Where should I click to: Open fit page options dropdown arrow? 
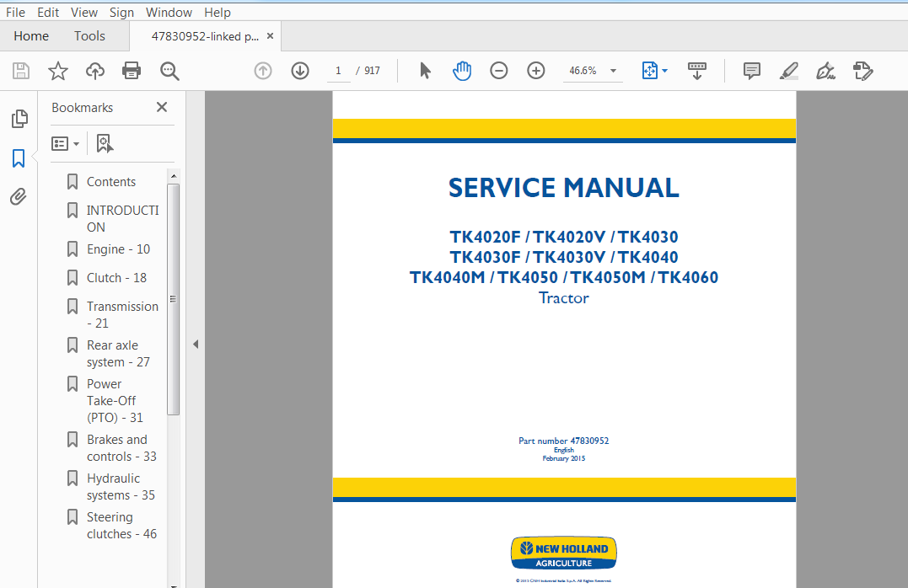pyautogui.click(x=665, y=71)
